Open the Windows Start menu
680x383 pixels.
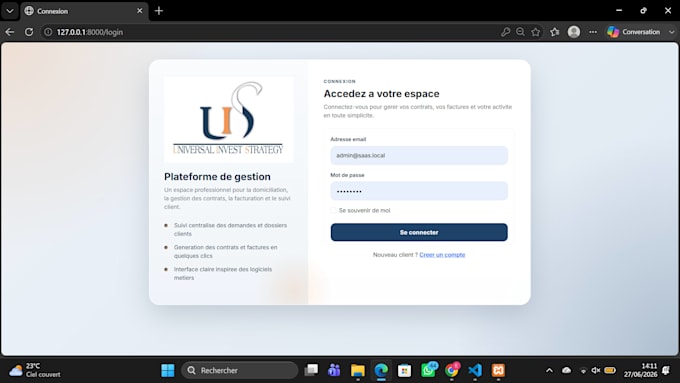pyautogui.click(x=168, y=370)
